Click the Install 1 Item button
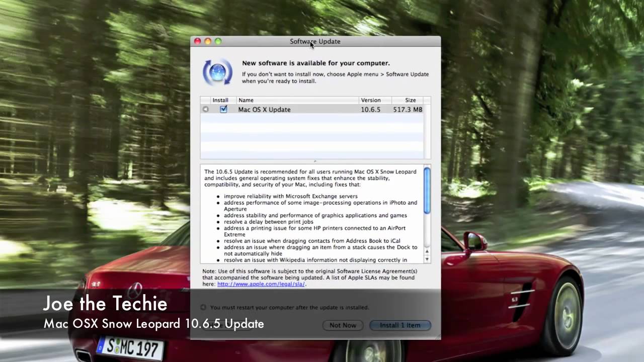644x362 pixels. point(400,325)
